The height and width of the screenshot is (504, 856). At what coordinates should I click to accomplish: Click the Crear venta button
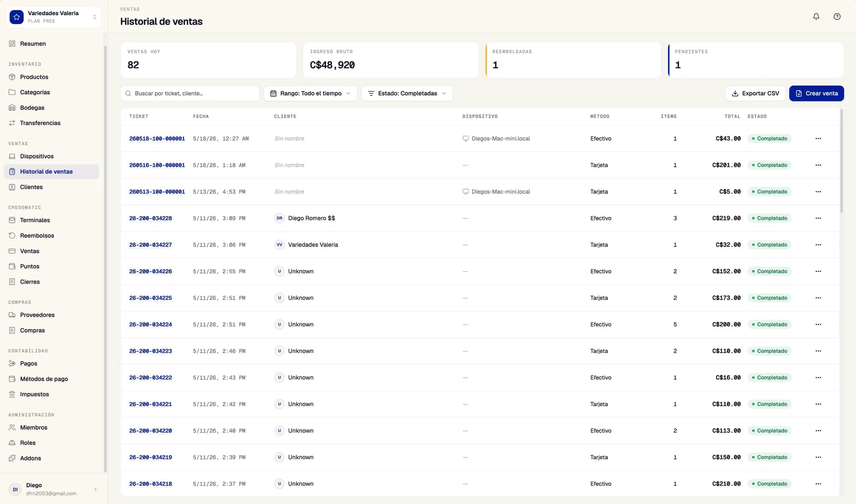point(817,93)
